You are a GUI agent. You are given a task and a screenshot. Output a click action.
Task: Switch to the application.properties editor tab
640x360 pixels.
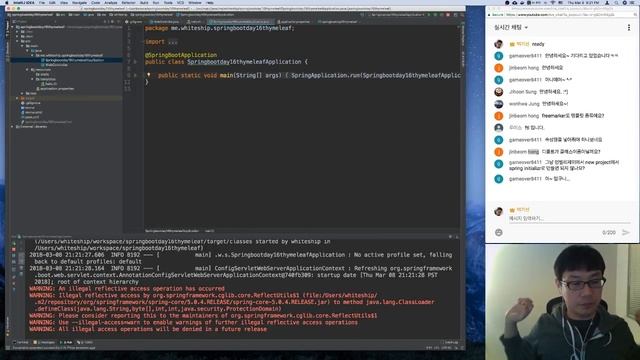pyautogui.click(x=294, y=22)
